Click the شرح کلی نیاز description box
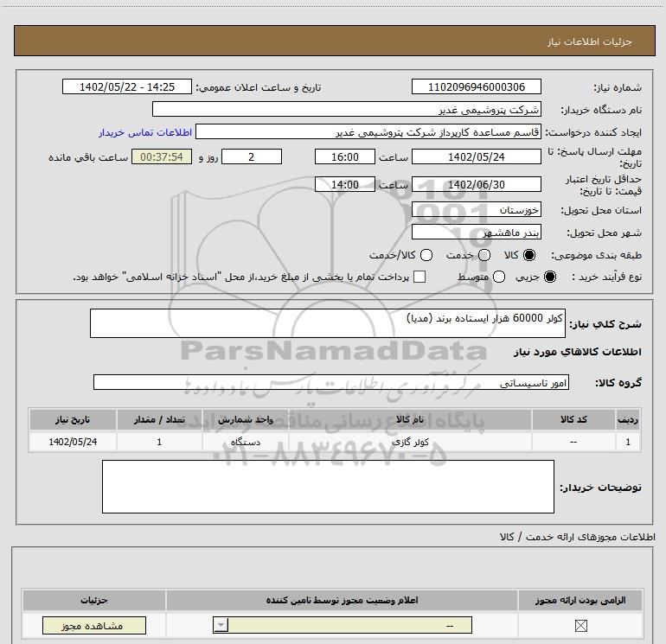Image resolution: width=666 pixels, height=644 pixels. point(328,323)
